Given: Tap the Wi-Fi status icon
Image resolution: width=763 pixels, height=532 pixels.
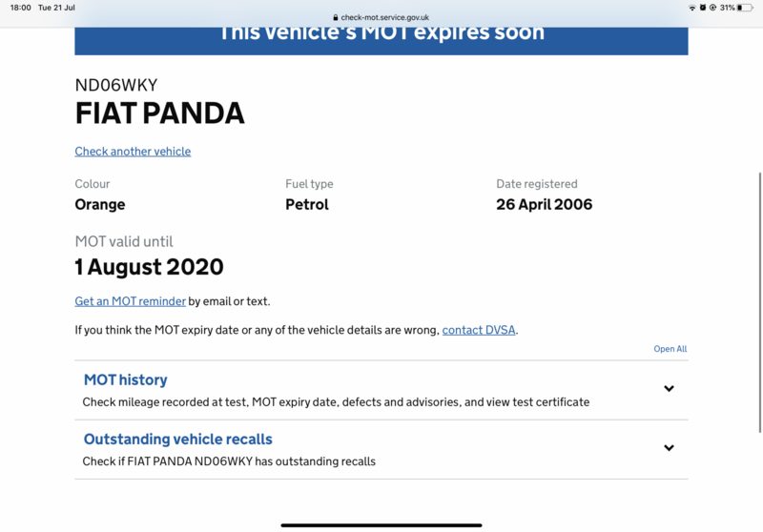Looking at the screenshot, I should 691,8.
